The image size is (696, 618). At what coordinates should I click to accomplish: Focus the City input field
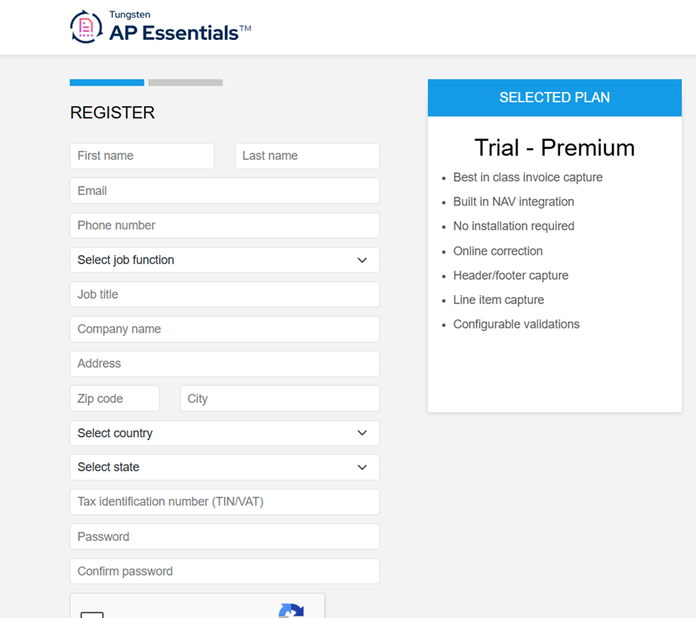pyautogui.click(x=280, y=398)
